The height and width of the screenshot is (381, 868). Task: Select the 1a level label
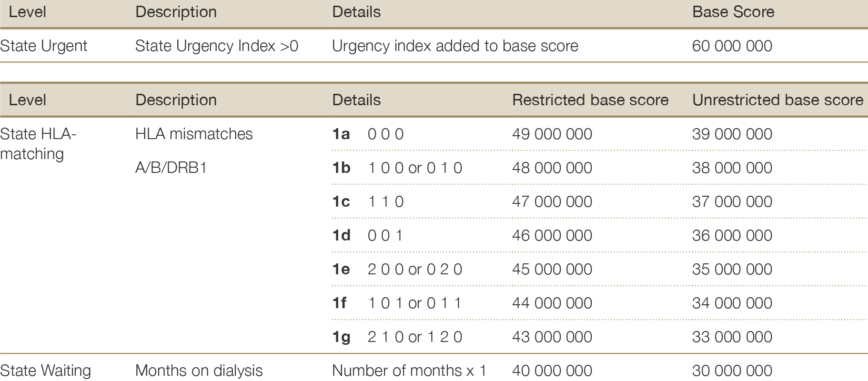coord(341,134)
